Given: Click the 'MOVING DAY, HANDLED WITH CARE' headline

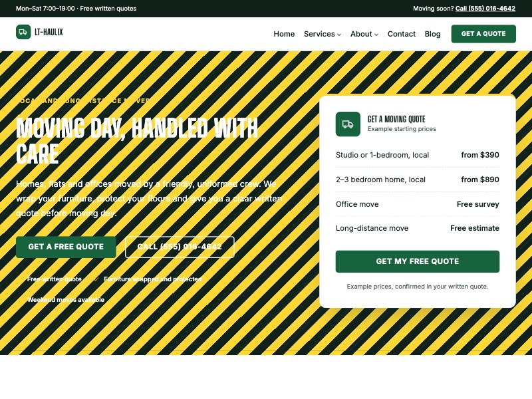Looking at the screenshot, I should (137, 141).
